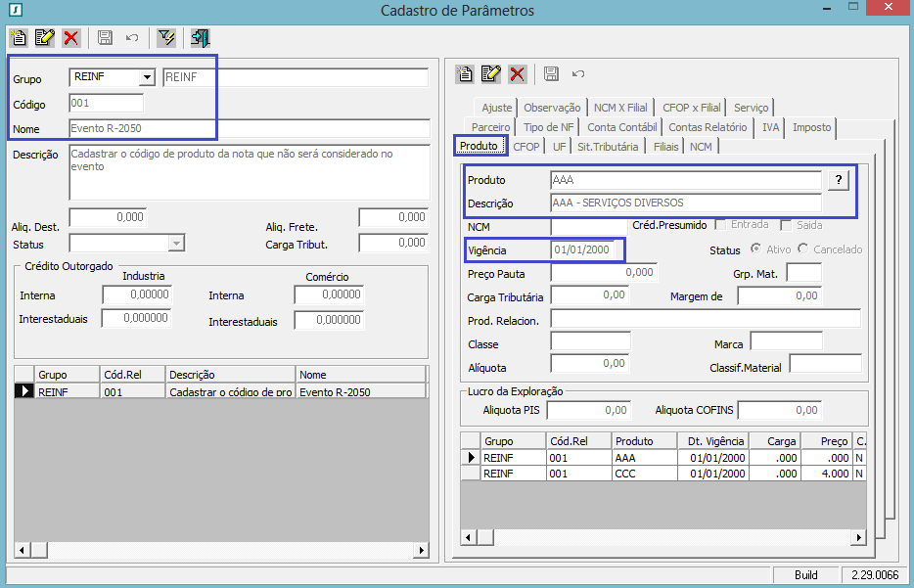Image resolution: width=914 pixels, height=588 pixels.
Task: Click the question mark product lookup button
Action: pos(838,180)
